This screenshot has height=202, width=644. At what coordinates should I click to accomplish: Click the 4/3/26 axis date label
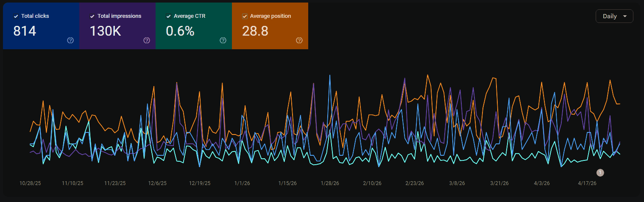click(542, 183)
